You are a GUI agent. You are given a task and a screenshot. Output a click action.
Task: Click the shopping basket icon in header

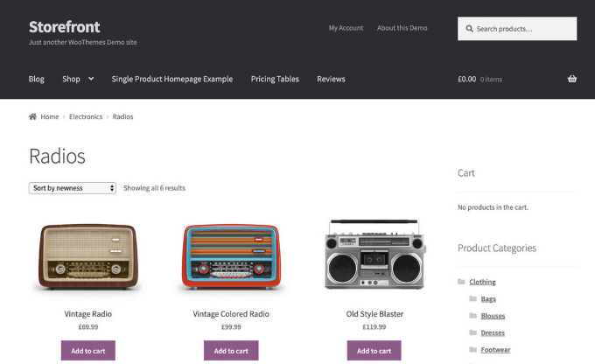[571, 79]
